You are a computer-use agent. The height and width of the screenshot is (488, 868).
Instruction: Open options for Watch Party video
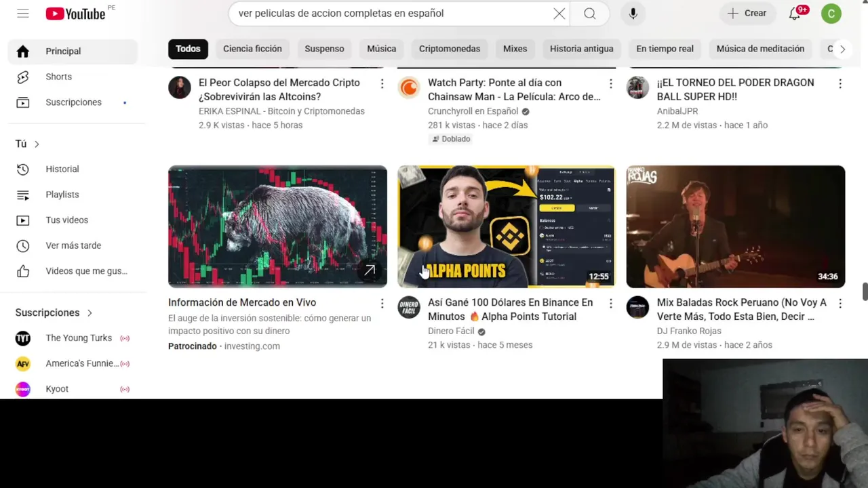coord(610,84)
